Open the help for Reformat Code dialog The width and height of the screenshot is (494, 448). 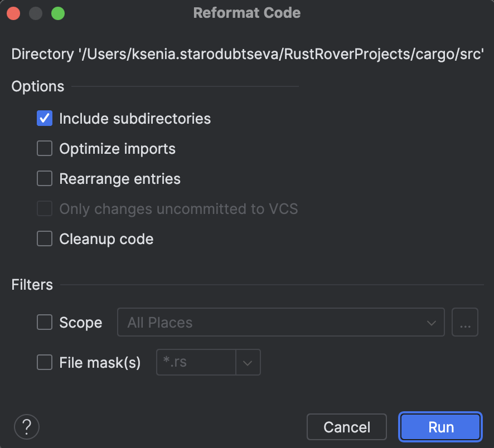pyautogui.click(x=26, y=426)
